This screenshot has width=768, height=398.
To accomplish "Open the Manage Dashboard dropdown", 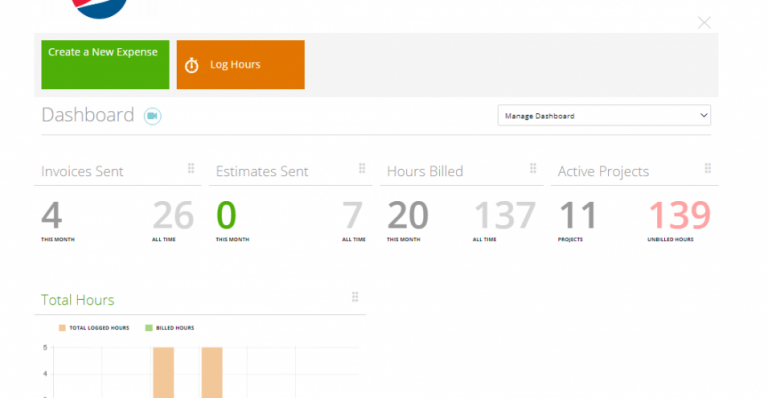I will pyautogui.click(x=604, y=116).
